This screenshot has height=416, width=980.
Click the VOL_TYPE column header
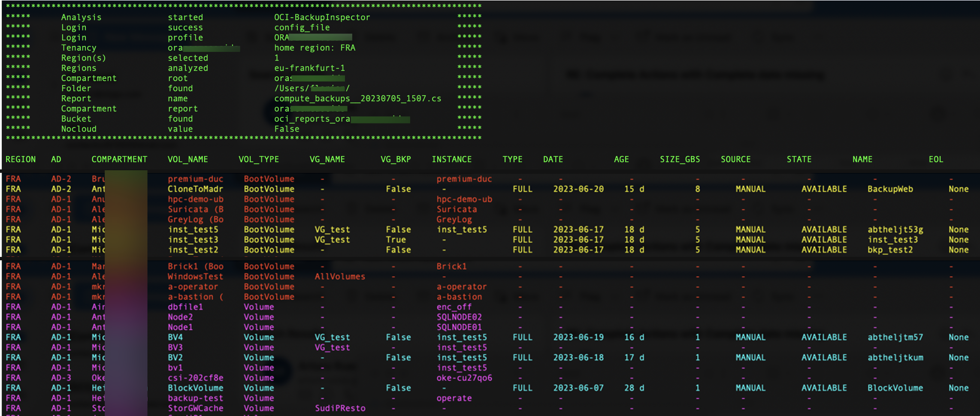[x=259, y=159]
